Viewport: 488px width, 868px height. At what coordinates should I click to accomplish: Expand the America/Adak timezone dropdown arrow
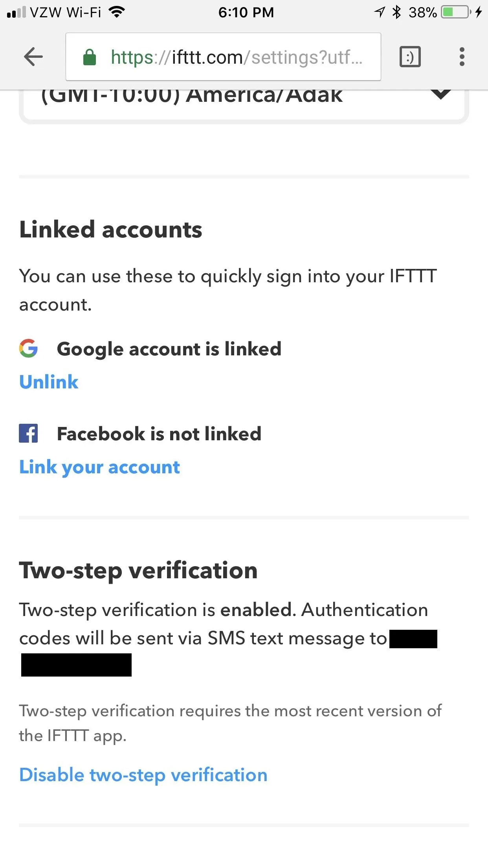coord(440,94)
